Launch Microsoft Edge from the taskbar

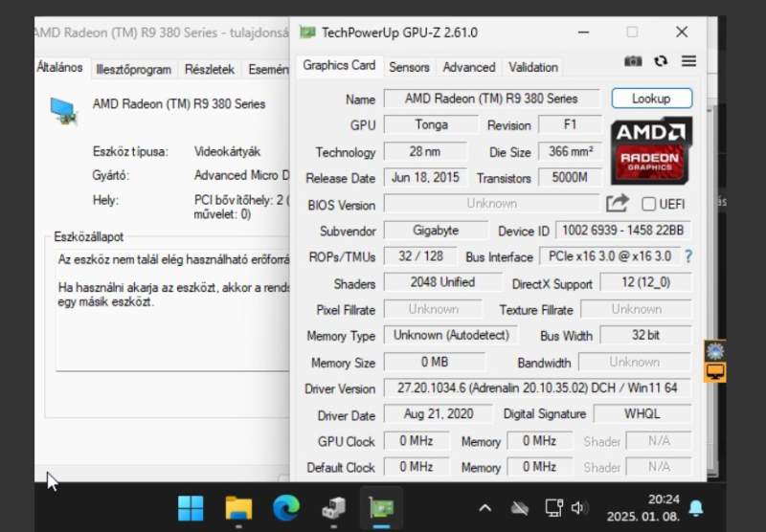point(286,508)
